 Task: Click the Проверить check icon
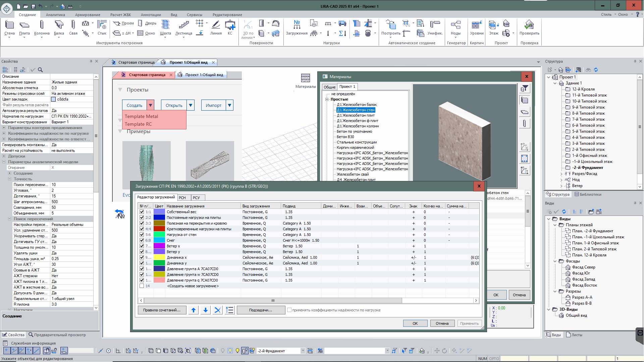tap(529, 27)
